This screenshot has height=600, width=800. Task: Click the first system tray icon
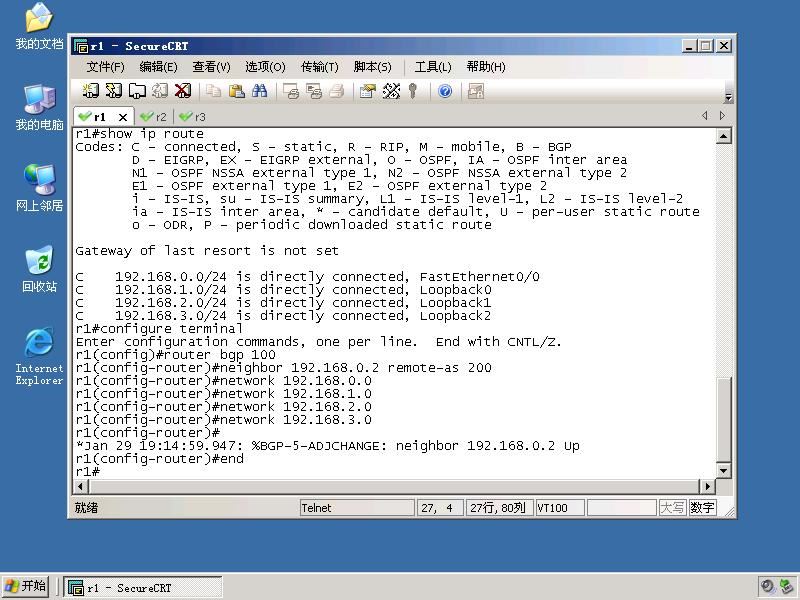(767, 586)
